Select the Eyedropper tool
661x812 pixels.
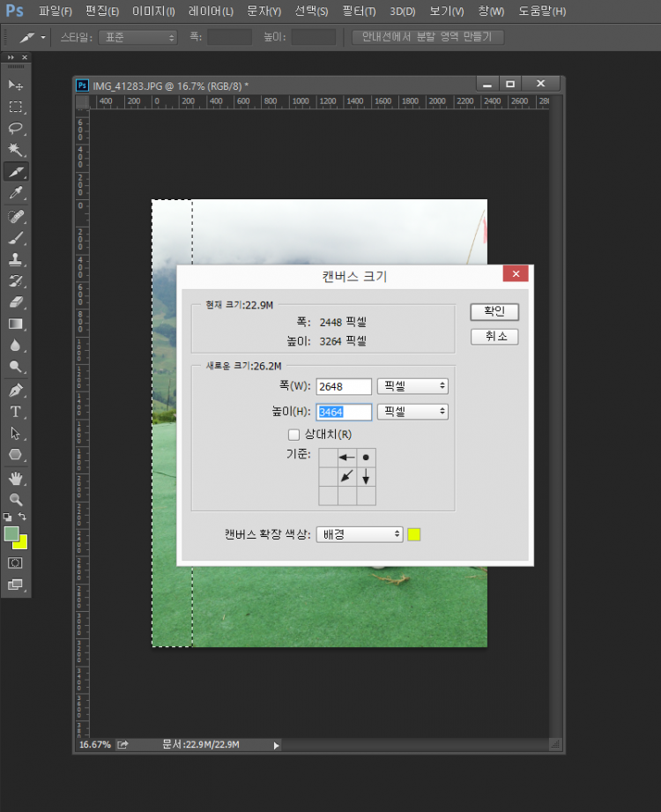(16, 193)
